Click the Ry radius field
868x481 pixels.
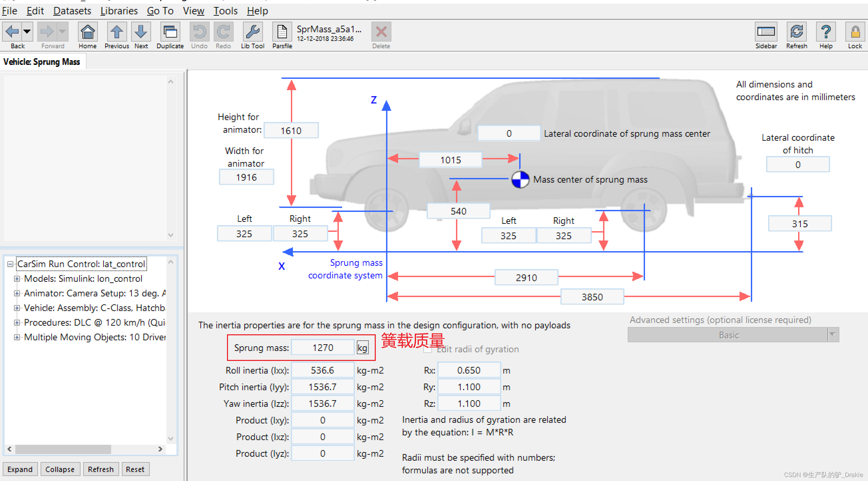(469, 387)
